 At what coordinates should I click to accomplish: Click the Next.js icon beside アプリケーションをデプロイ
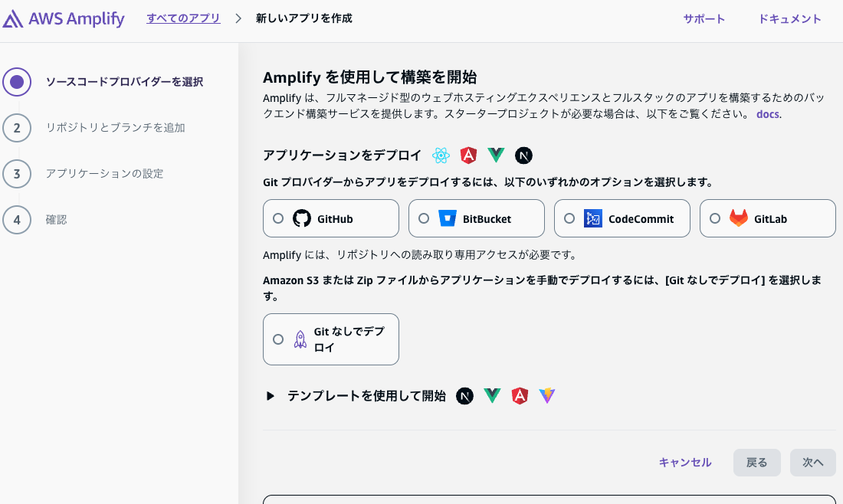[523, 155]
